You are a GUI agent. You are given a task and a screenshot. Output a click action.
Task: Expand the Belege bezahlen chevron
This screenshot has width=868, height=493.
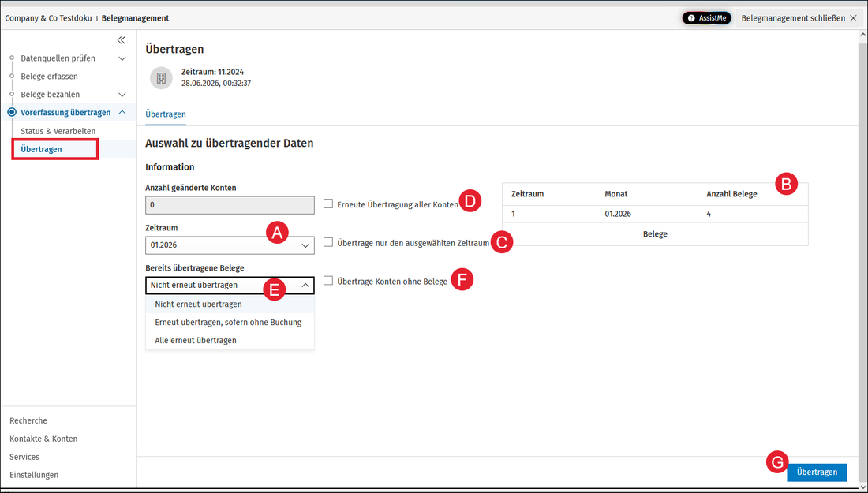tap(122, 95)
